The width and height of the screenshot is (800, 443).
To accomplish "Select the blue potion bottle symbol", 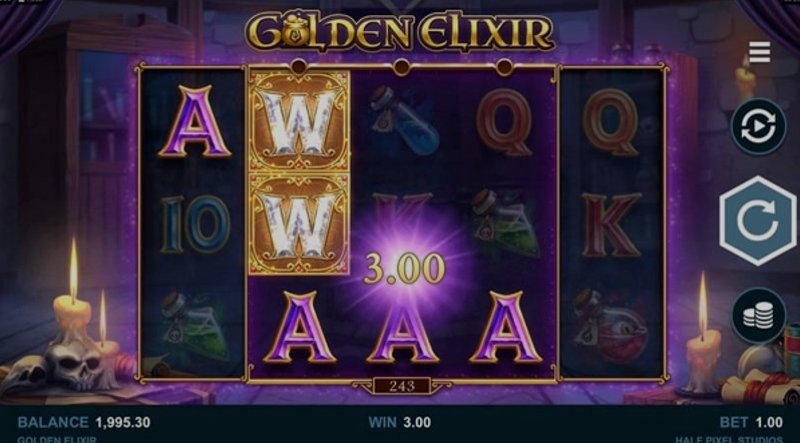I will pos(405,120).
